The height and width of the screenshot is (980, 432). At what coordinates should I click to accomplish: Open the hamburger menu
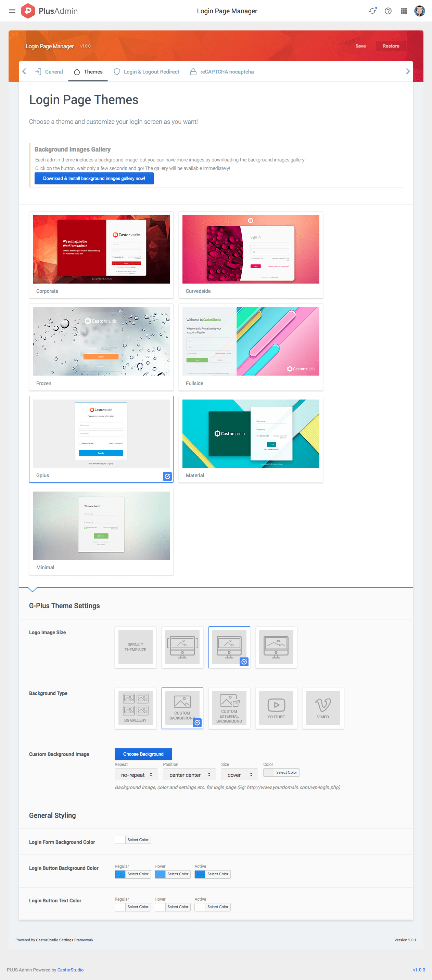[12, 11]
